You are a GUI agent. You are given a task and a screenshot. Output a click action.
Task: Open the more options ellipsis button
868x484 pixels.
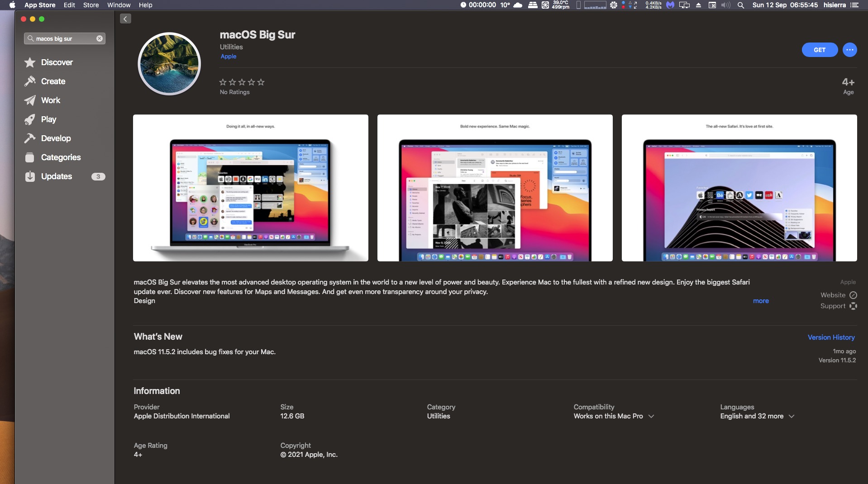(849, 50)
